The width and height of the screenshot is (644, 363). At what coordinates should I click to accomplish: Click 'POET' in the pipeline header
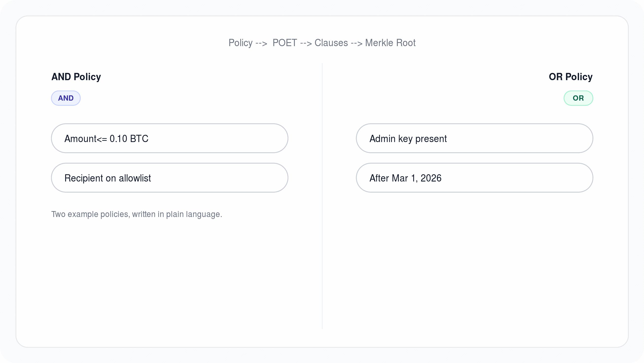pos(284,43)
